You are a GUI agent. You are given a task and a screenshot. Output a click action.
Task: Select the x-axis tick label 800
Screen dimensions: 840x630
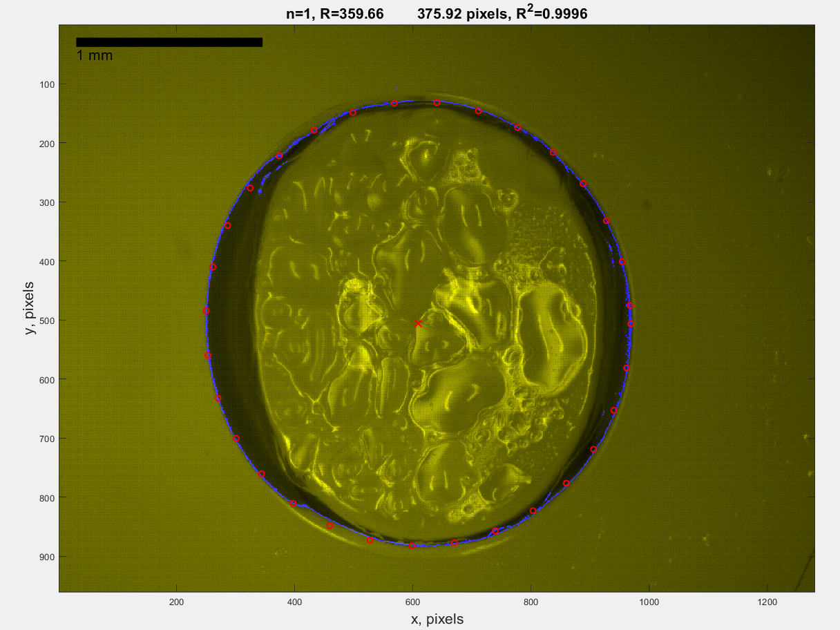point(531,602)
